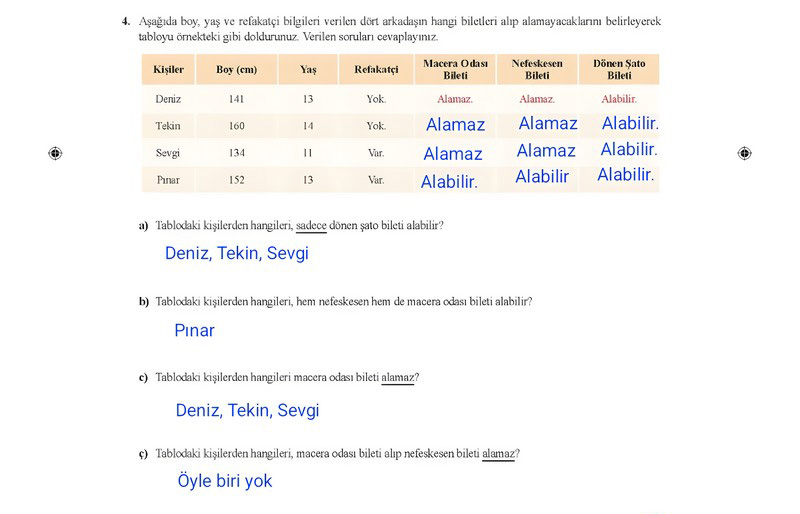
Task: Select the 'Refakatçi' column header
Action: pyautogui.click(x=376, y=69)
